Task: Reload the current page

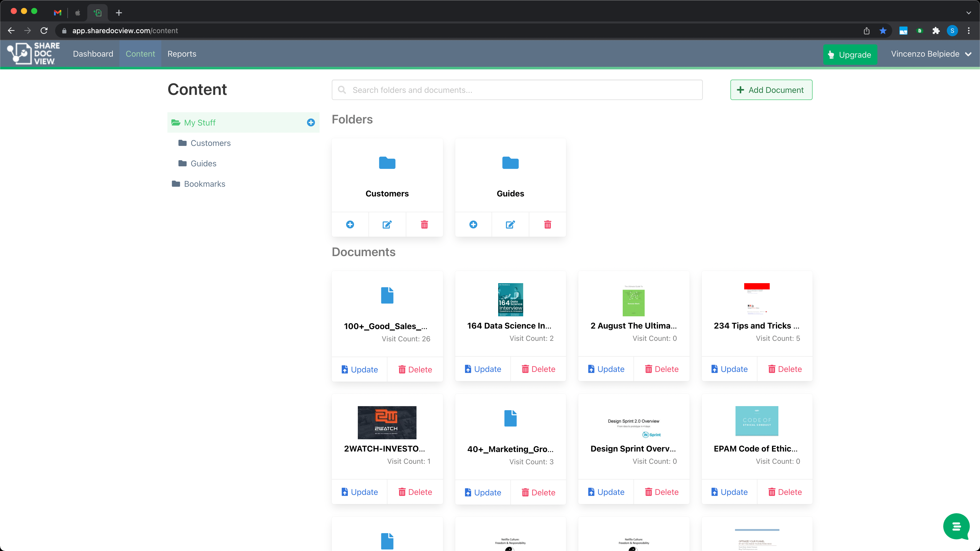Action: coord(44,30)
